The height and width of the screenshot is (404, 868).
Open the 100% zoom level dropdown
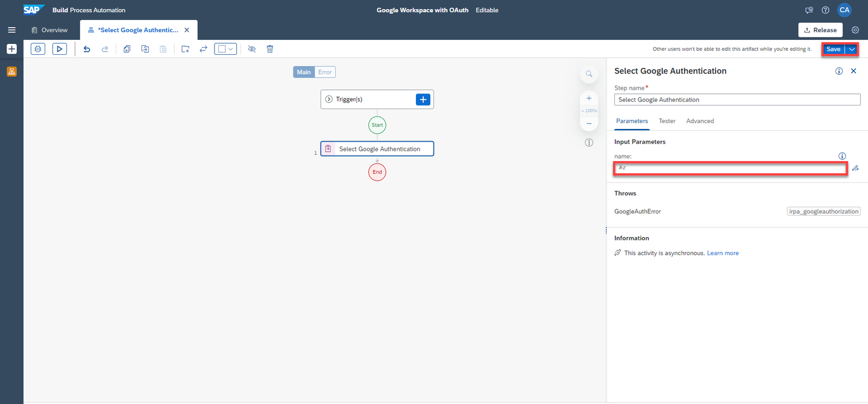pos(589,111)
